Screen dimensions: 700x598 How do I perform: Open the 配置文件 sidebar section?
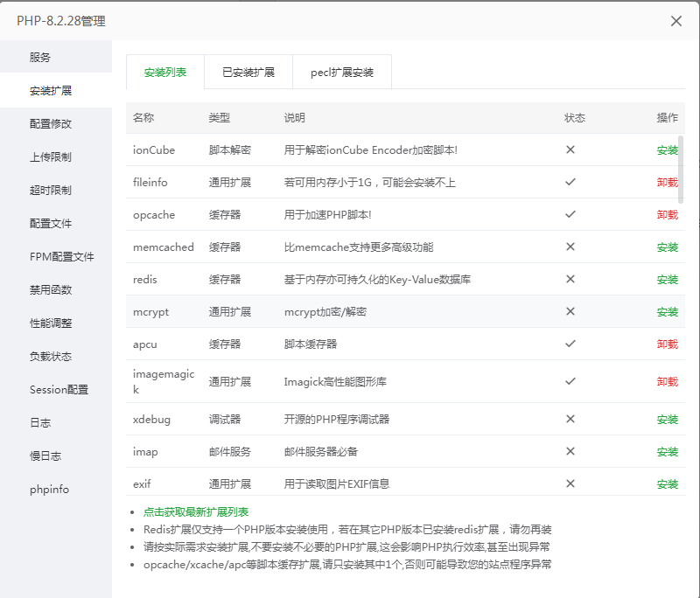pyautogui.click(x=55, y=220)
